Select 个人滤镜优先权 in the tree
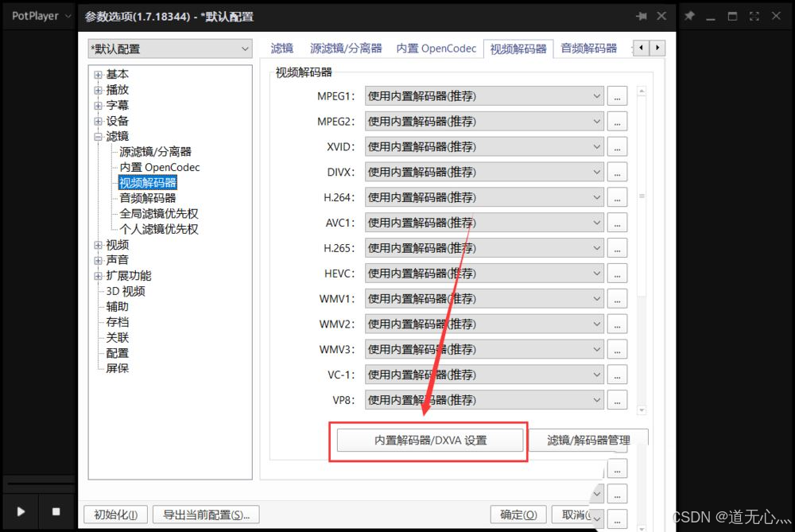The height and width of the screenshot is (532, 795). click(159, 229)
